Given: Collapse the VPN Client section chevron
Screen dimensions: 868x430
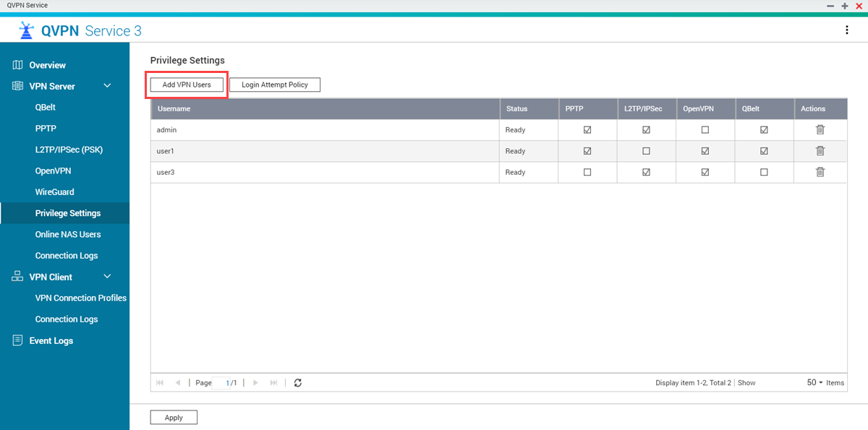Looking at the screenshot, I should pyautogui.click(x=108, y=277).
